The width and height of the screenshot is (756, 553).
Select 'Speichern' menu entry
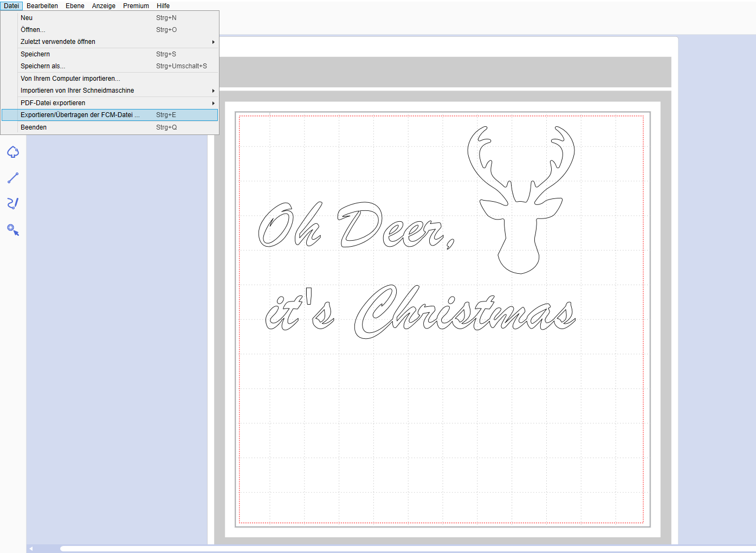pyautogui.click(x=35, y=54)
